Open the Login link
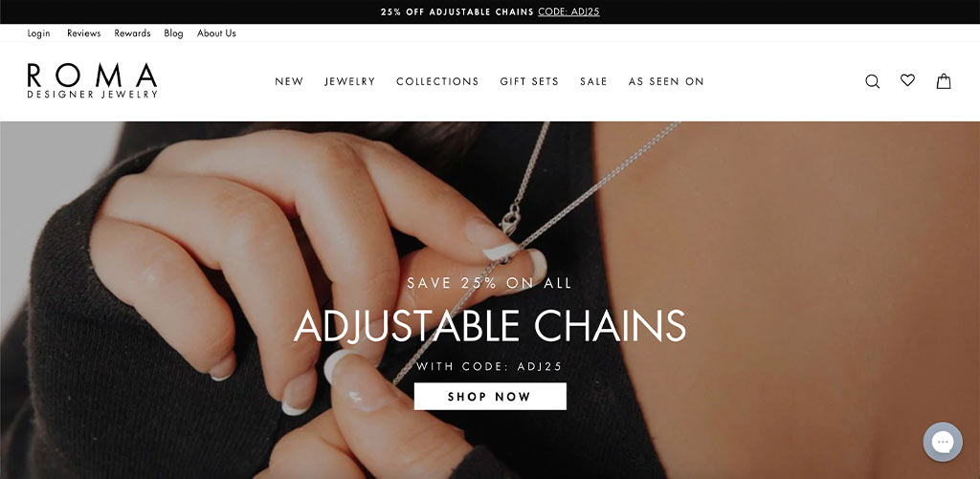 coord(38,33)
